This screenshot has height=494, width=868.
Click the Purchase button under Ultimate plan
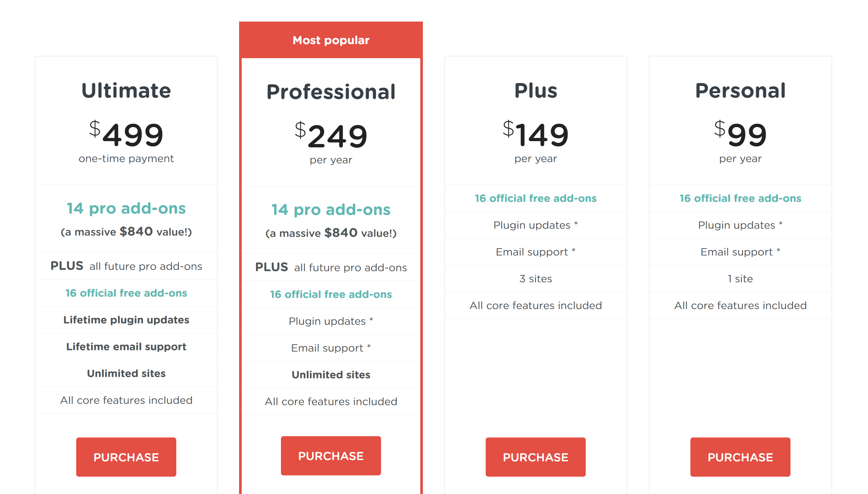point(126,457)
